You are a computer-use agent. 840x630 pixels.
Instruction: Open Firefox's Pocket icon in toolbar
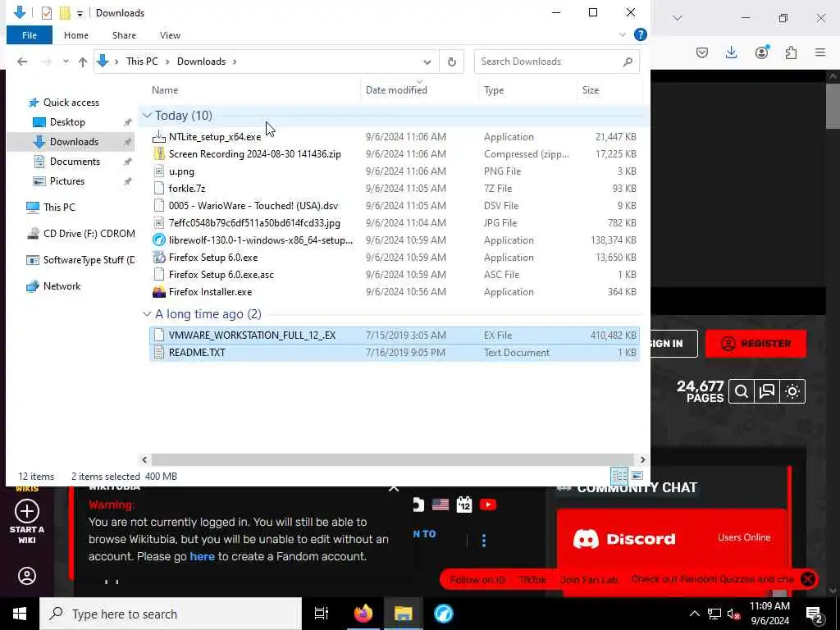pos(702,52)
